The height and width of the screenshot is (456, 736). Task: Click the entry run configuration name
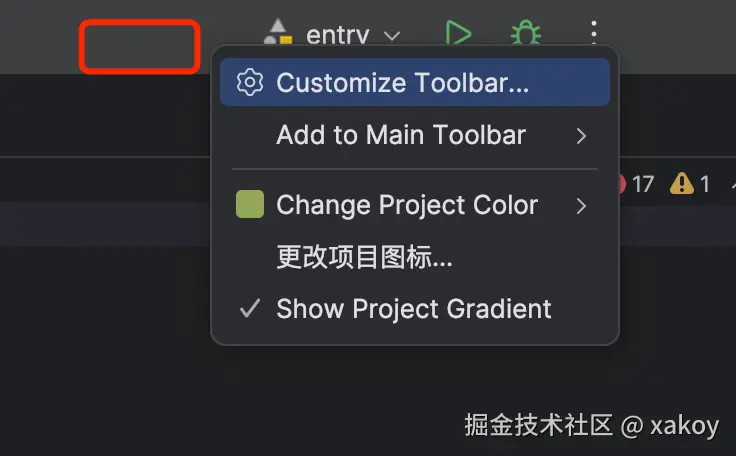point(338,35)
